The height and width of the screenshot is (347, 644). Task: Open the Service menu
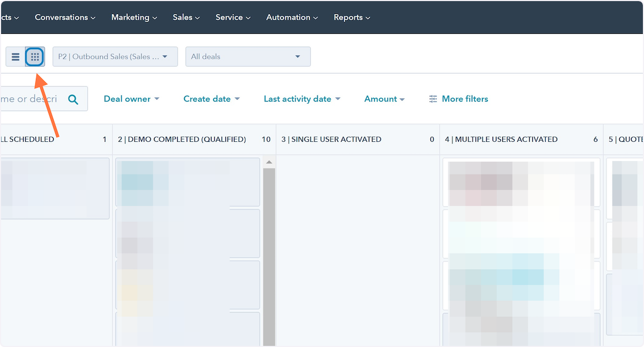coord(233,17)
